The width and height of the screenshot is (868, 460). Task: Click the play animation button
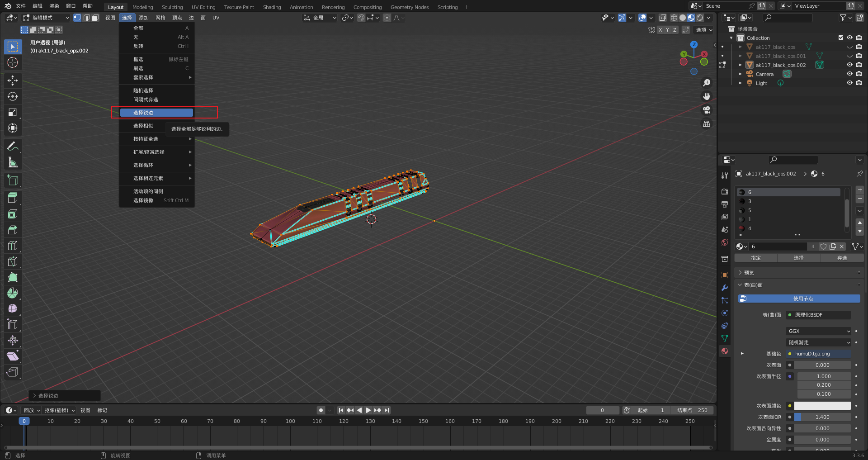click(x=368, y=410)
